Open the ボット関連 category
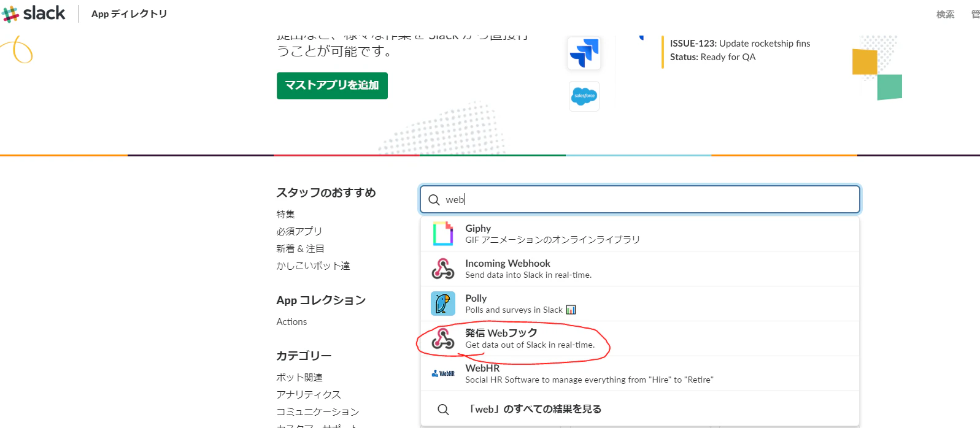The height and width of the screenshot is (428, 980). [x=299, y=377]
